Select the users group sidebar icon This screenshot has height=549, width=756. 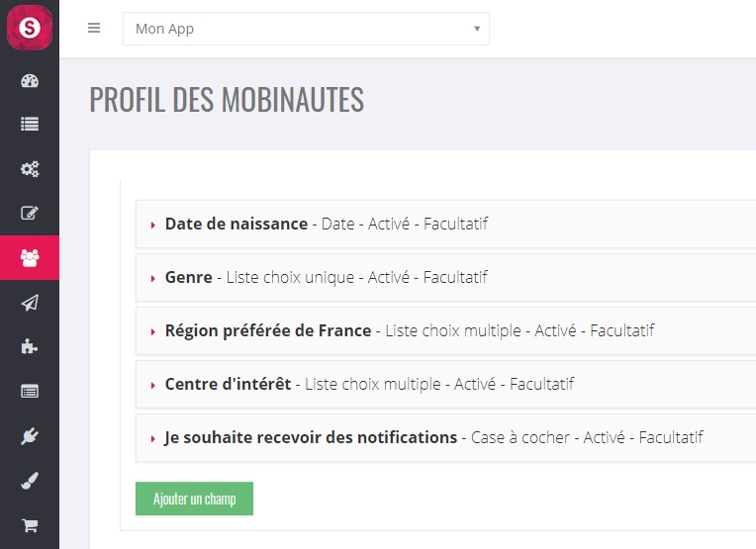pyautogui.click(x=30, y=258)
